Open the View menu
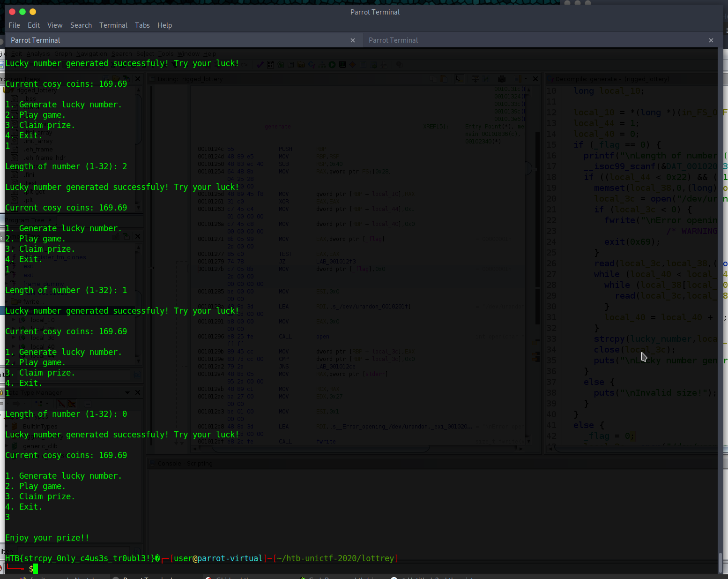 55,25
